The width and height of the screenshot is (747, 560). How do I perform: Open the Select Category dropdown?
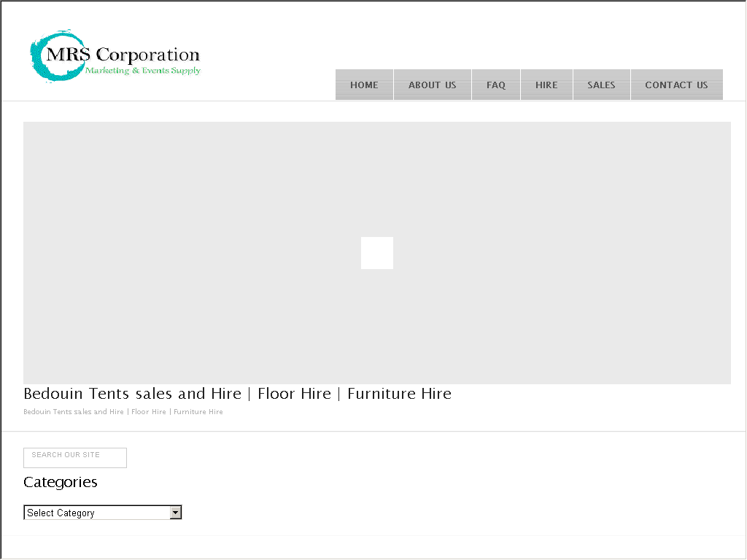[102, 513]
